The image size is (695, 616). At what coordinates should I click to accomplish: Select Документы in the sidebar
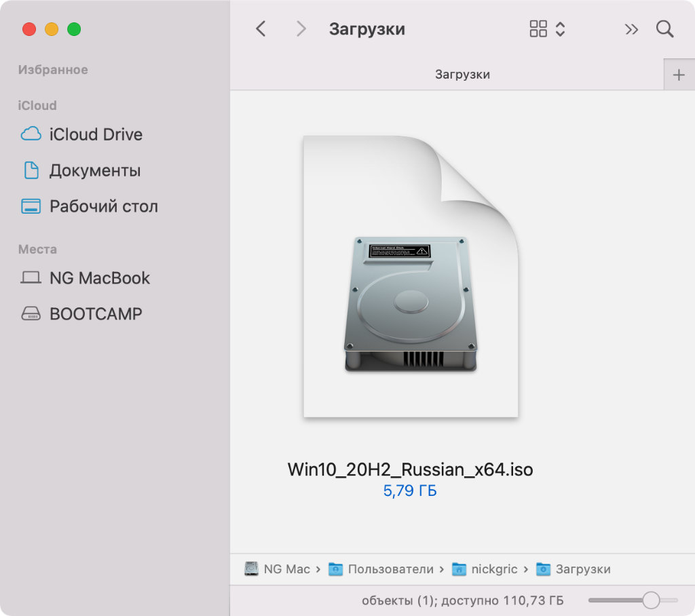[x=94, y=170]
